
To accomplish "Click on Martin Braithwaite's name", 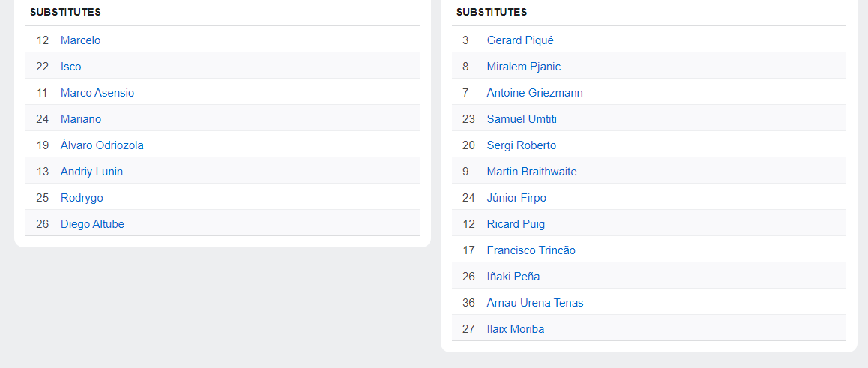I will (531, 172).
